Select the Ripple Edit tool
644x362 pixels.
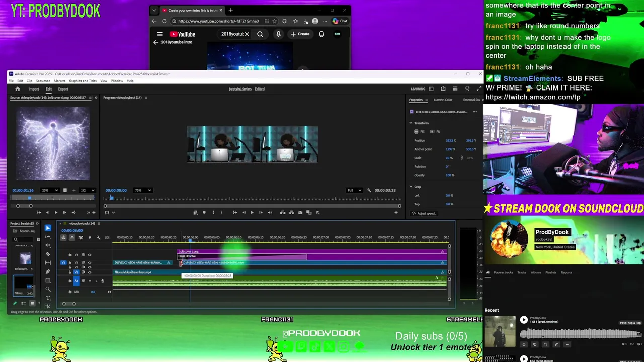[x=48, y=245]
